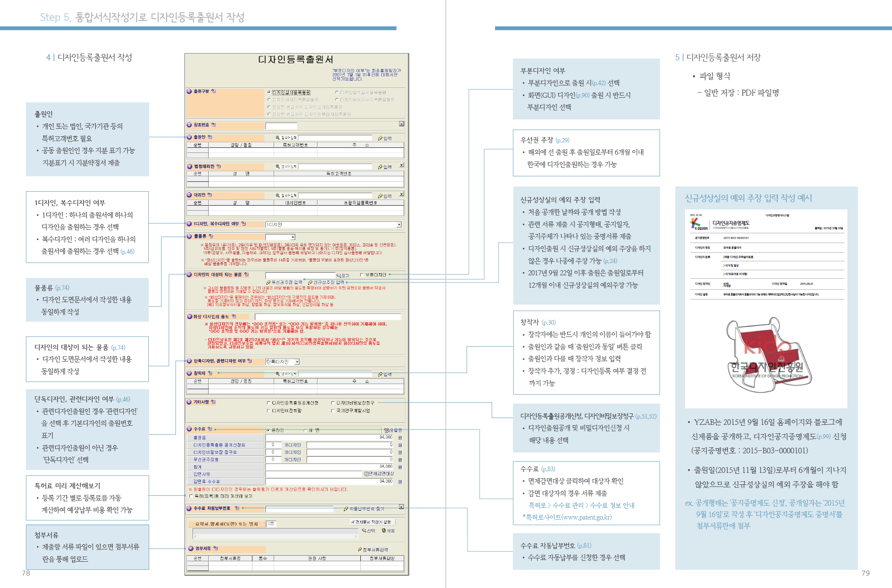
Task: Click the 참조번호 input field
Action: pos(281,126)
